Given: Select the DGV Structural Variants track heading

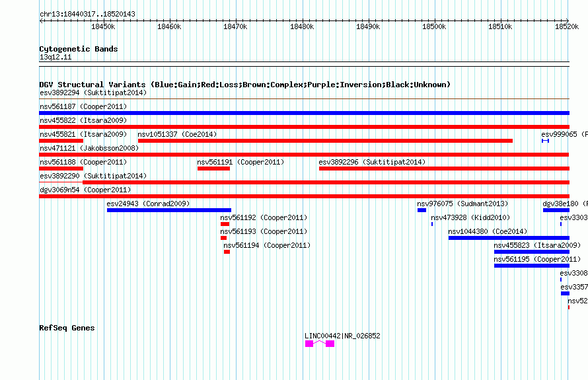Looking at the screenshot, I should tap(244, 85).
